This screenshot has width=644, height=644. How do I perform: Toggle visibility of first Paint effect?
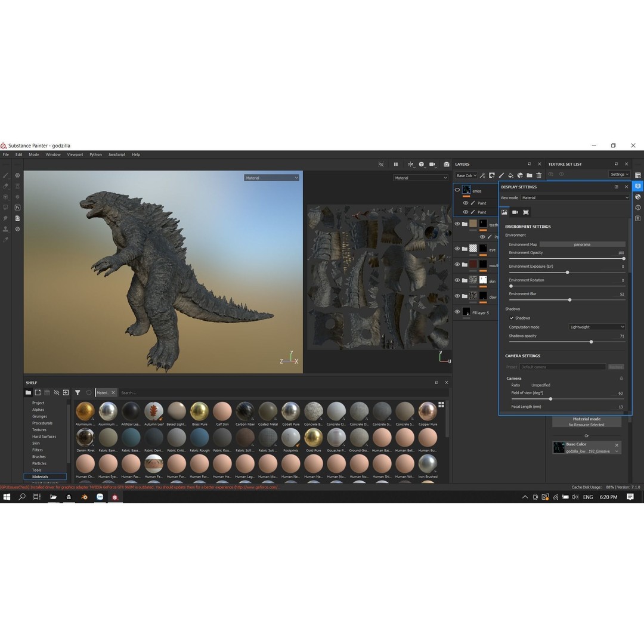465,203
